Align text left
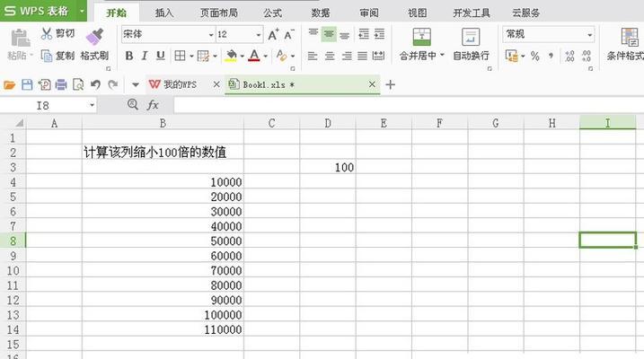 [313, 56]
